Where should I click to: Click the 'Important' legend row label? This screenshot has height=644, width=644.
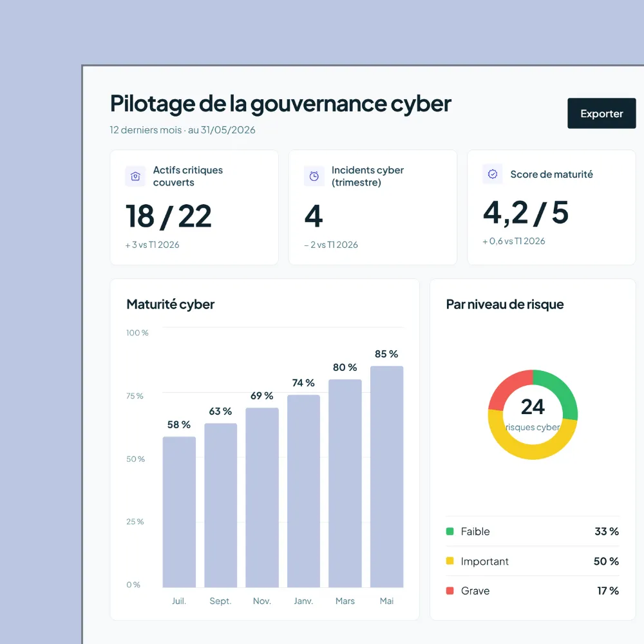(x=485, y=561)
